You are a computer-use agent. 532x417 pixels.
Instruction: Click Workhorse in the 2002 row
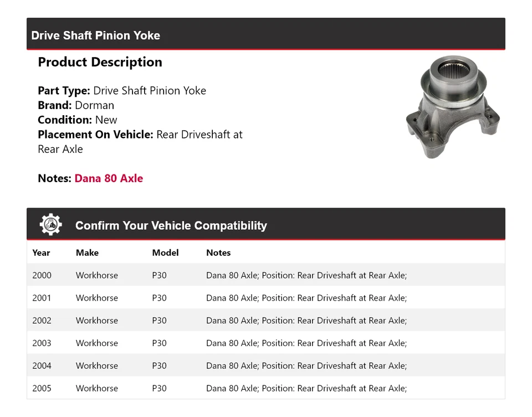97,321
